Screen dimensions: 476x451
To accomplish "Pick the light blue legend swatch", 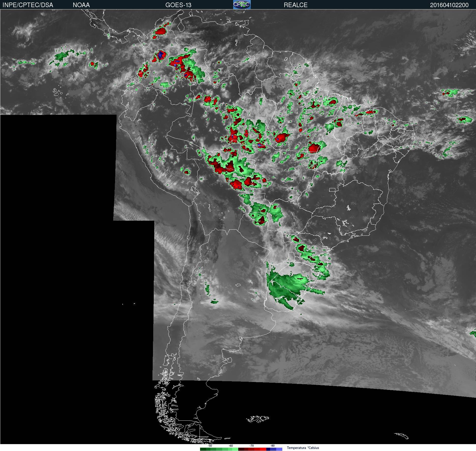I will [279, 449].
